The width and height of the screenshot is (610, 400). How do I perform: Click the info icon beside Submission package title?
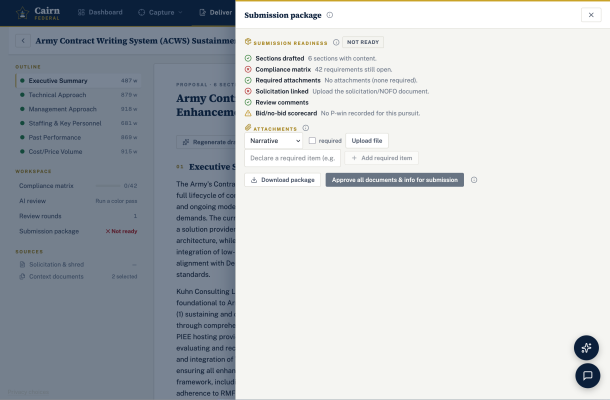[x=330, y=15]
